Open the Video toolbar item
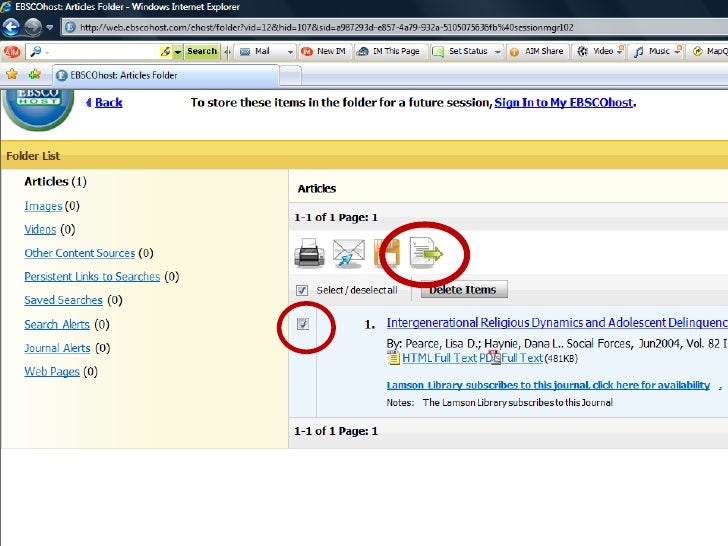Image resolution: width=728 pixels, height=546 pixels. pos(599,51)
